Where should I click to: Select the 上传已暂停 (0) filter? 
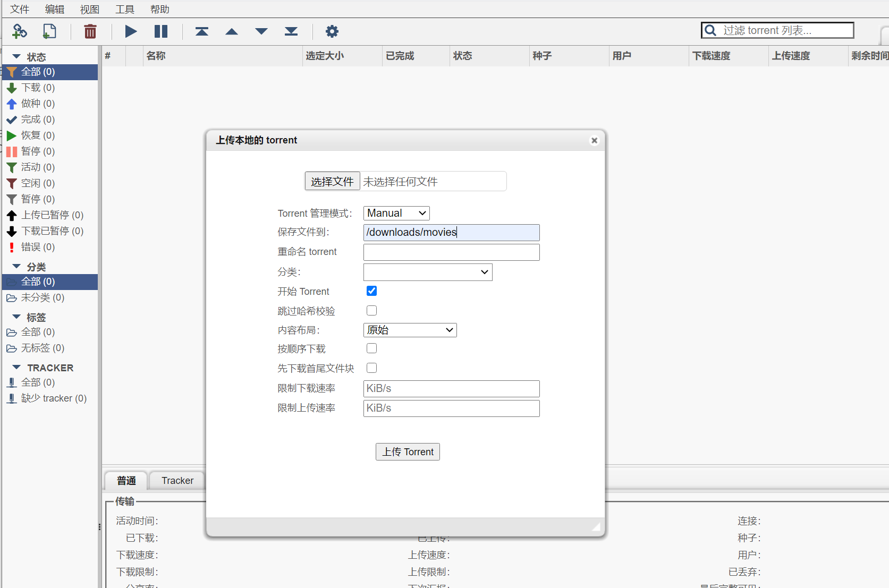pos(50,215)
